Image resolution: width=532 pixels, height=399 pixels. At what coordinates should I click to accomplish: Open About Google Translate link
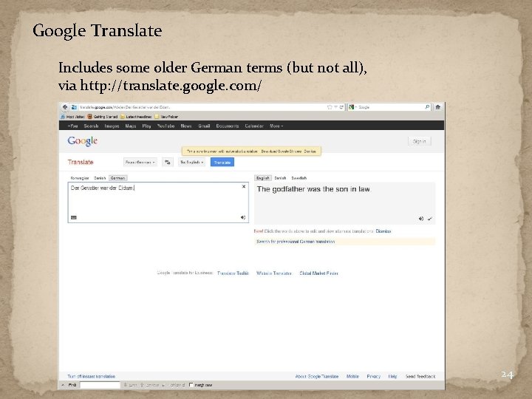[316, 376]
